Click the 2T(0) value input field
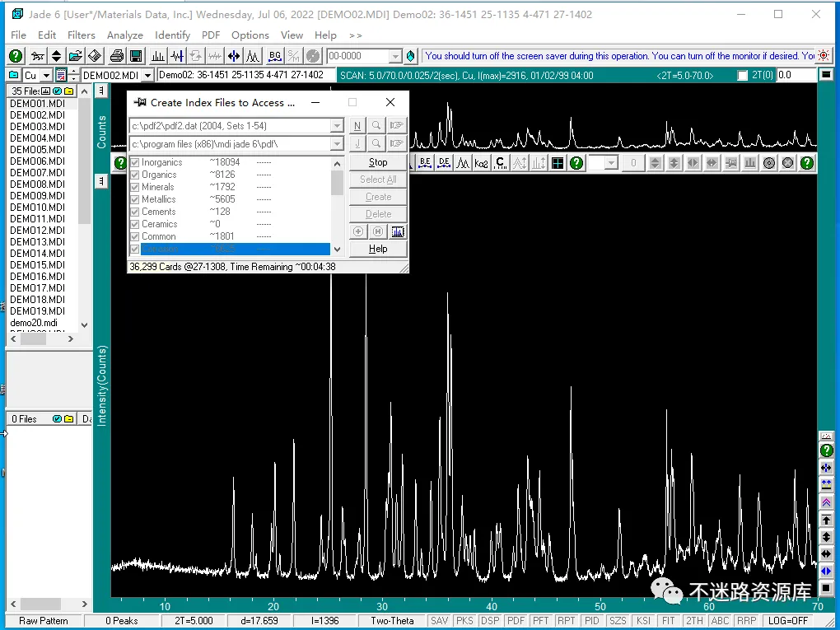 pyautogui.click(x=796, y=75)
